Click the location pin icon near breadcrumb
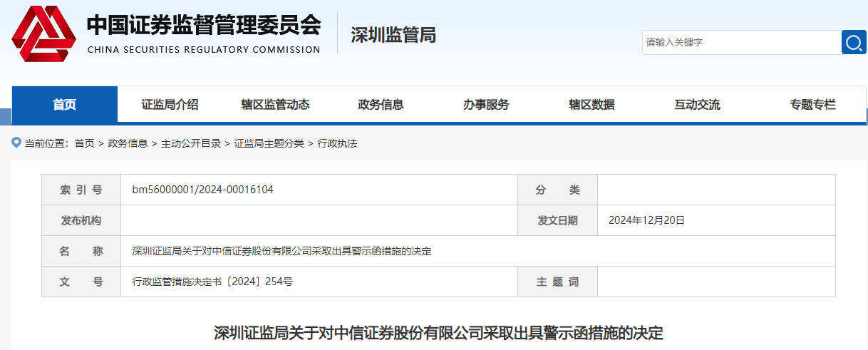This screenshot has height=350, width=868. click(x=16, y=143)
